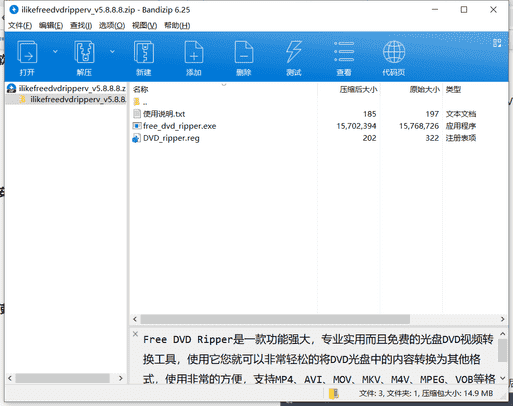Open the 帮助(H) menu
The image size is (513, 406).
(x=177, y=25)
